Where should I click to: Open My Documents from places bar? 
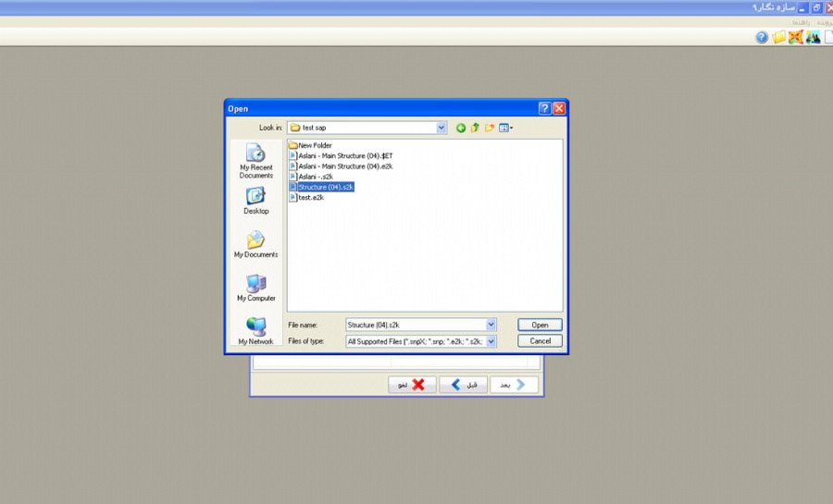pyautogui.click(x=255, y=244)
